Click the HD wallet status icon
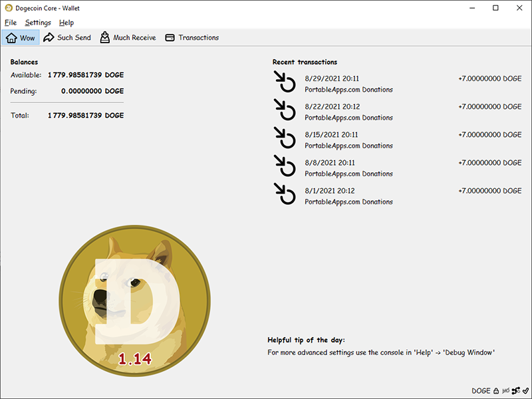 (505, 391)
